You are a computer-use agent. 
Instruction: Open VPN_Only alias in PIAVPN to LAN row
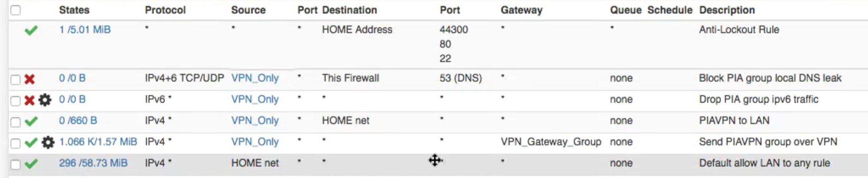tap(255, 121)
